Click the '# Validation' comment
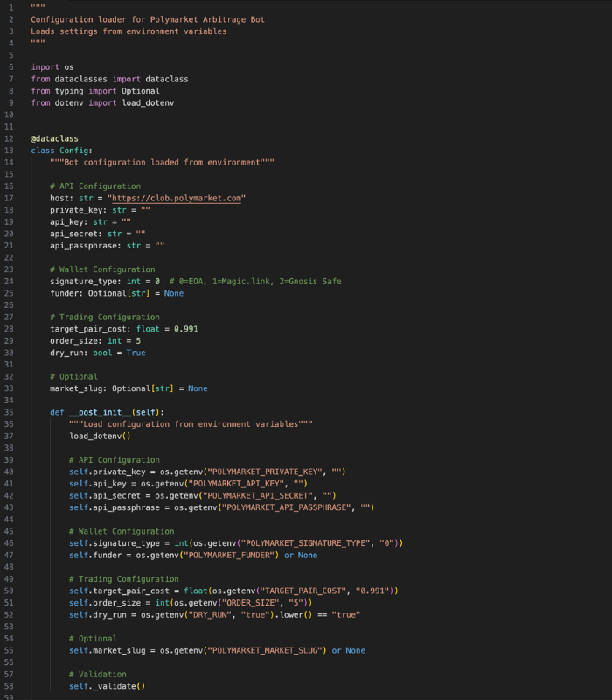Screen dimensions: 612x700 pyautogui.click(x=98, y=675)
